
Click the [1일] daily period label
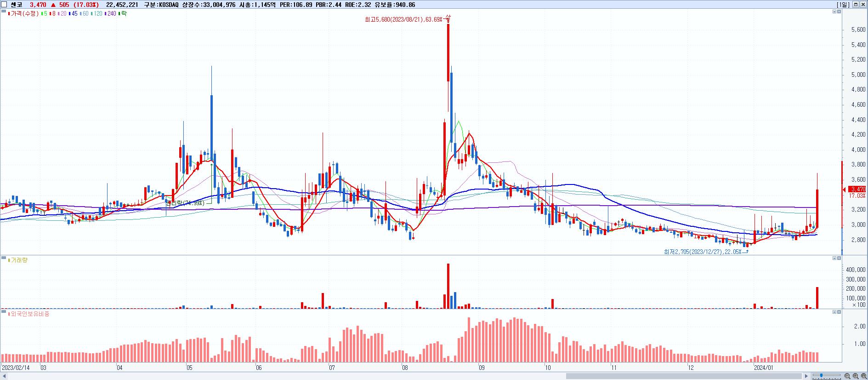click(x=843, y=5)
